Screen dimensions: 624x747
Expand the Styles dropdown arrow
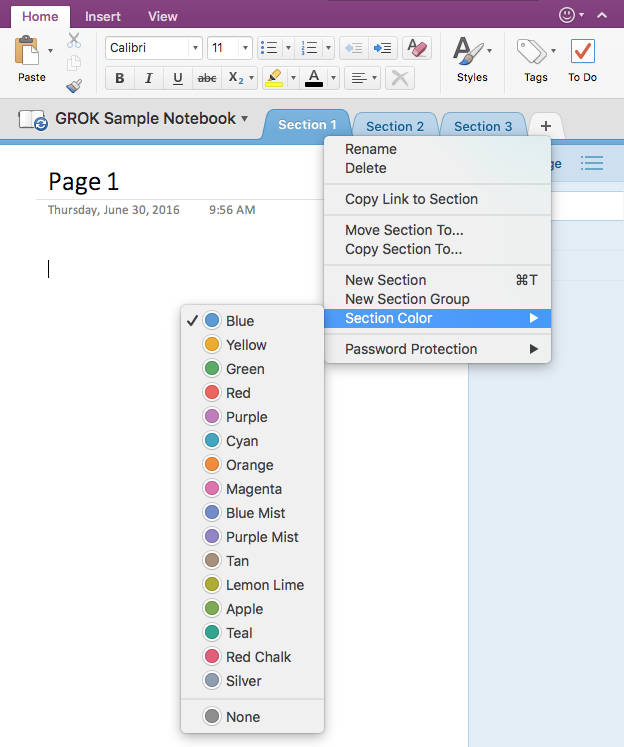tap(489, 50)
